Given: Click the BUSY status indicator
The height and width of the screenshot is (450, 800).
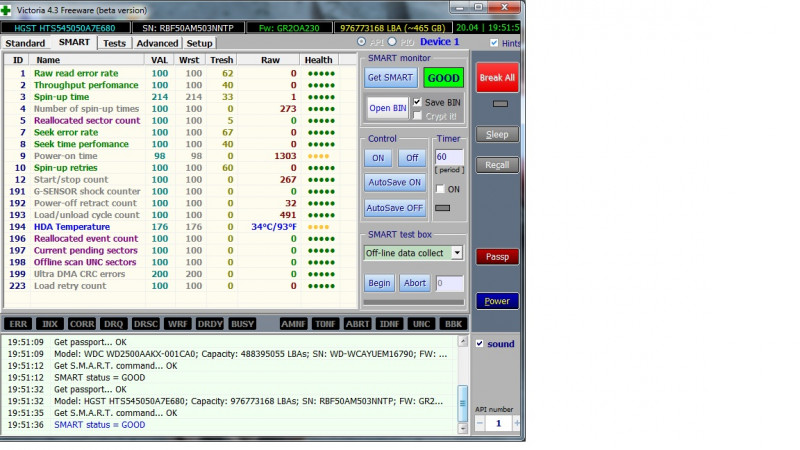Looking at the screenshot, I should 242,324.
